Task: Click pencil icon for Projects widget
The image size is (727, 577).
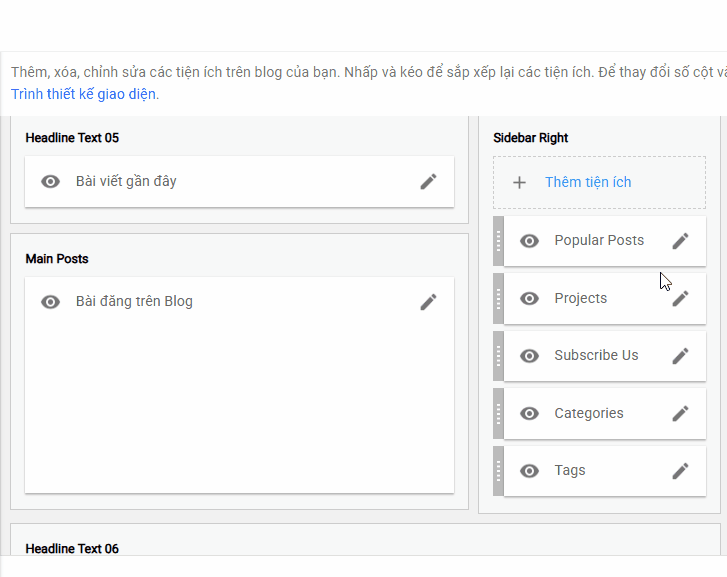Action: (x=680, y=298)
